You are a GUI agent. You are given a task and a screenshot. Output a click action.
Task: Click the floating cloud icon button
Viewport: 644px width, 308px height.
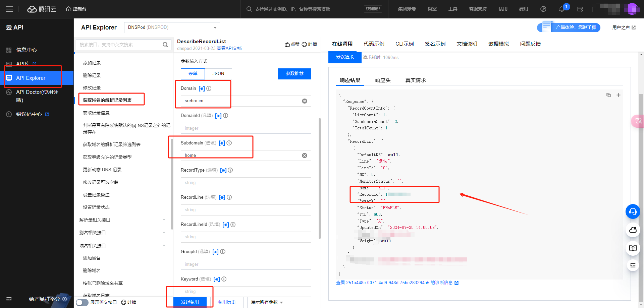point(633,230)
